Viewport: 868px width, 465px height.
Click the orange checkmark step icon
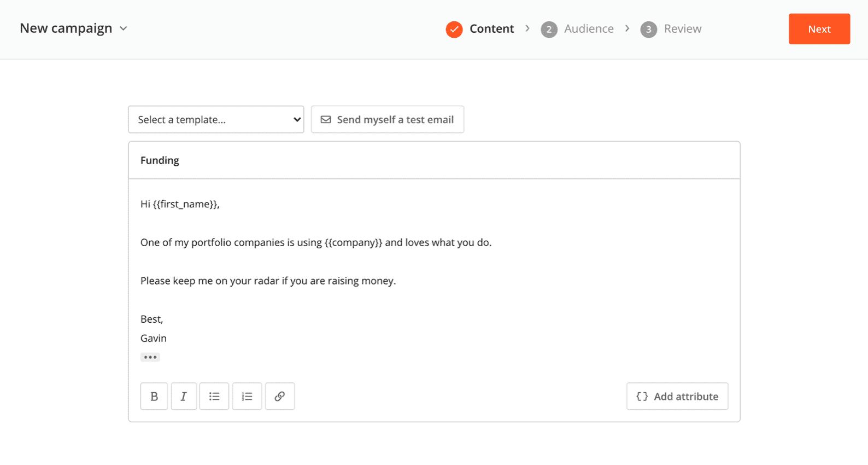tap(454, 30)
